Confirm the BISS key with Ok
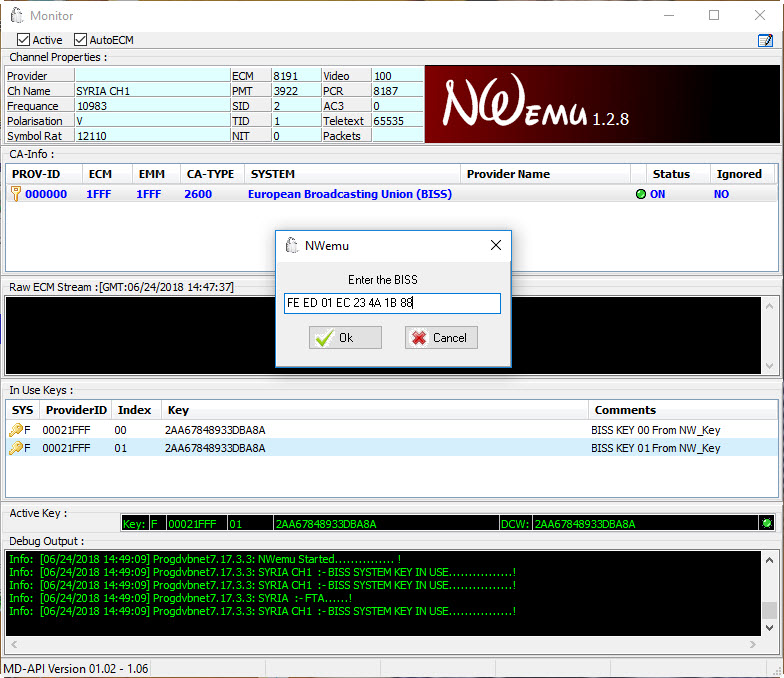 [345, 338]
